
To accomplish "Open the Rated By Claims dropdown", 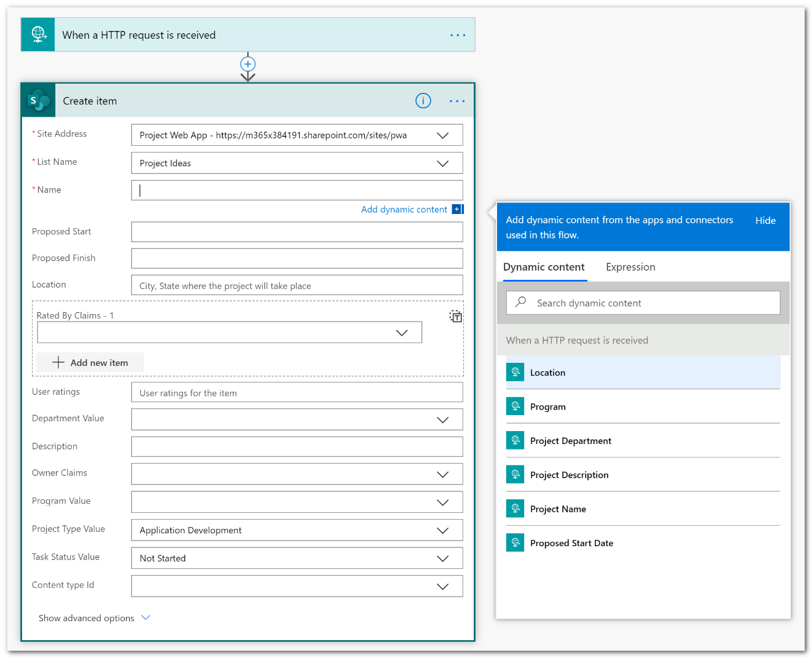I will [x=402, y=333].
